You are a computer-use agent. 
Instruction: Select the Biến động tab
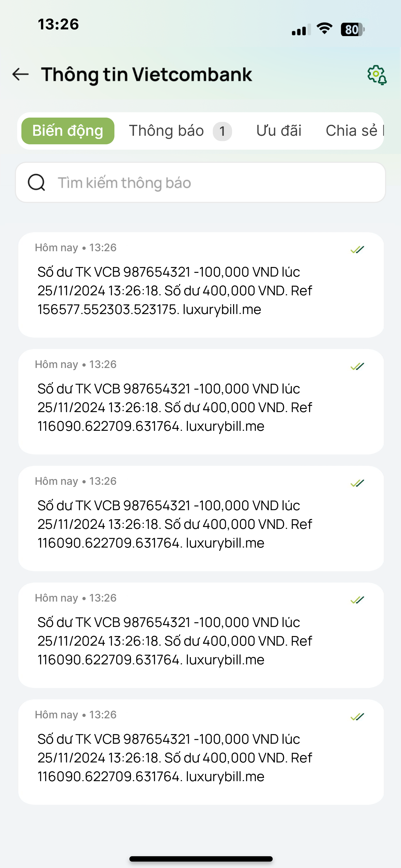[68, 131]
